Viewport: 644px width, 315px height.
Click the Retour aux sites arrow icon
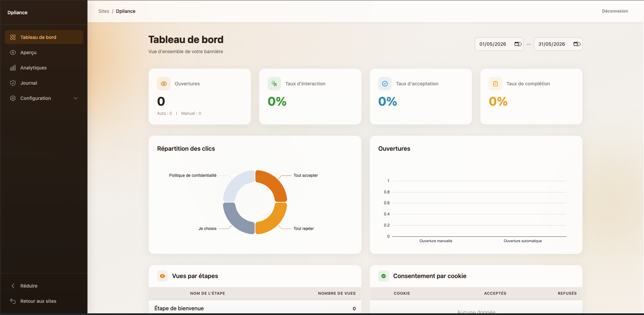[x=13, y=301]
